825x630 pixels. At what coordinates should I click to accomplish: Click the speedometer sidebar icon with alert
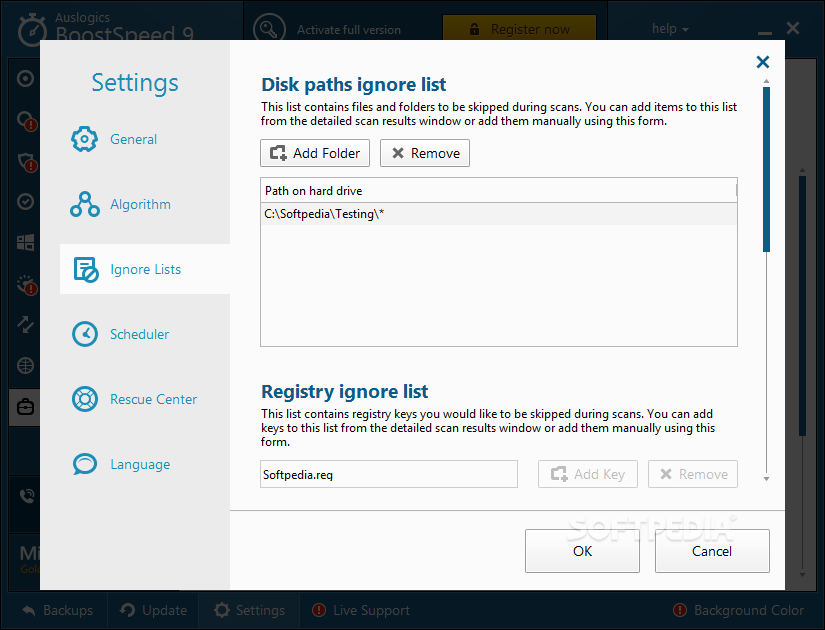pyautogui.click(x=26, y=284)
